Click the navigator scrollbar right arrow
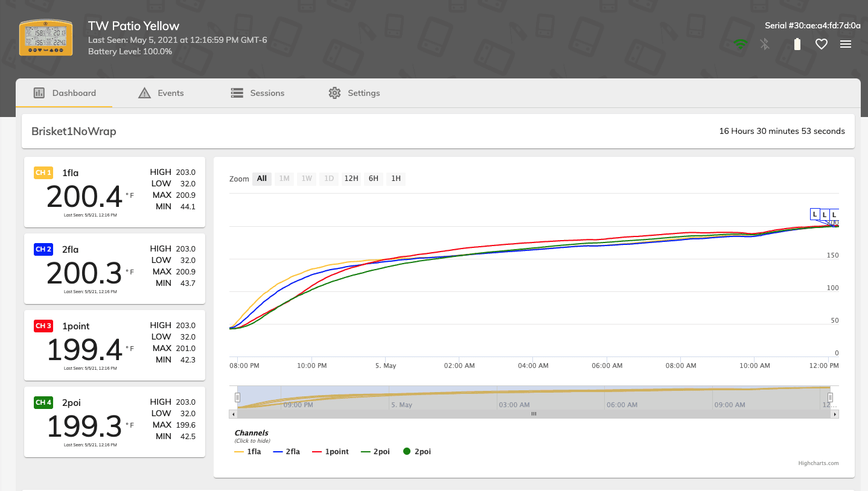 (x=835, y=414)
